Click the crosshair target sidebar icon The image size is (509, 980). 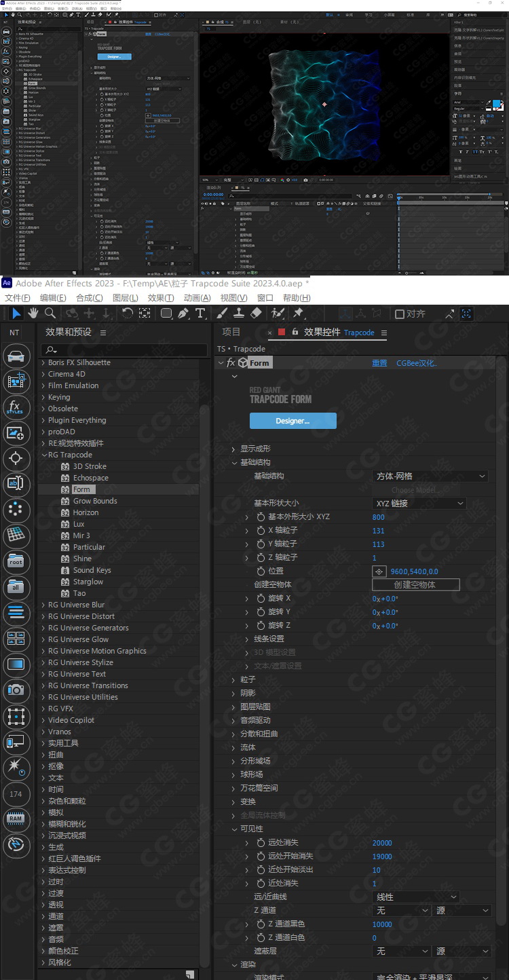[x=16, y=459]
